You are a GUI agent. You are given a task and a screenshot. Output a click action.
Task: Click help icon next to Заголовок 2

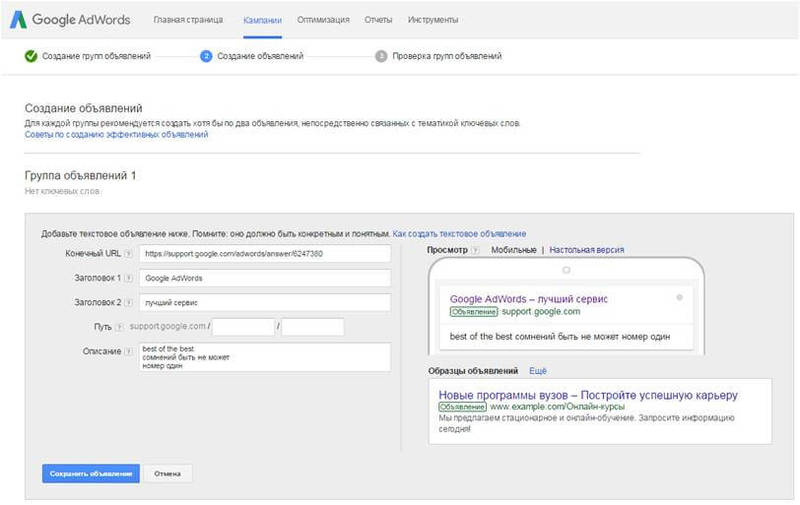[127, 302]
